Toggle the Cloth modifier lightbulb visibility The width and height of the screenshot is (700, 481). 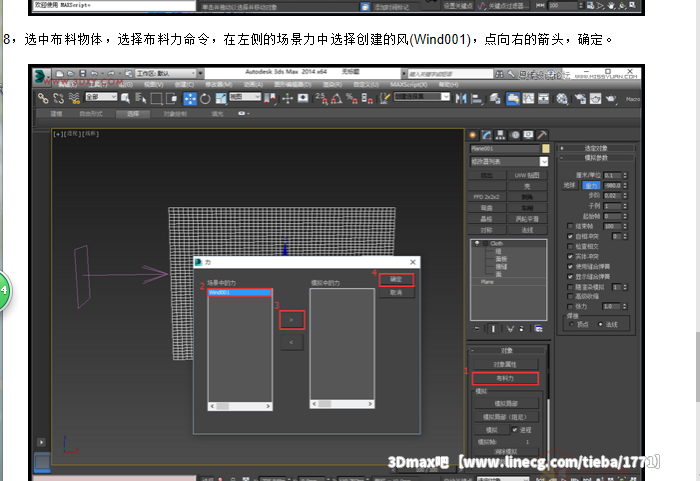click(x=477, y=243)
